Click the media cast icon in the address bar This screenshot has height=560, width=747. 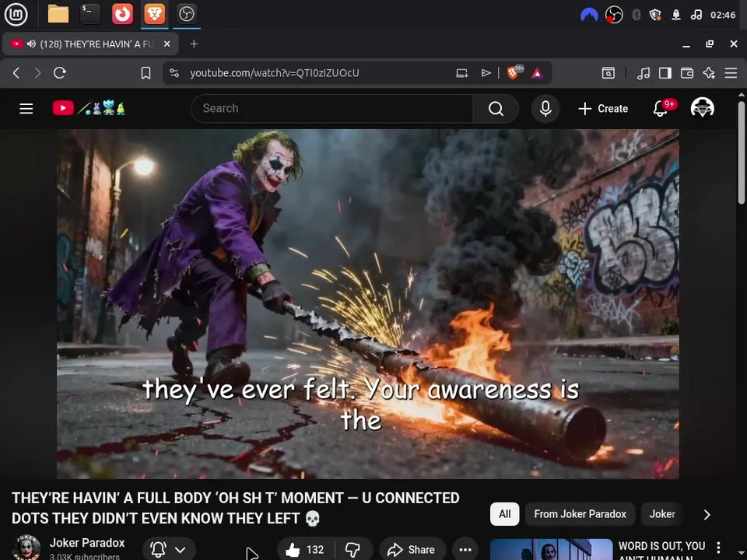coord(461,73)
